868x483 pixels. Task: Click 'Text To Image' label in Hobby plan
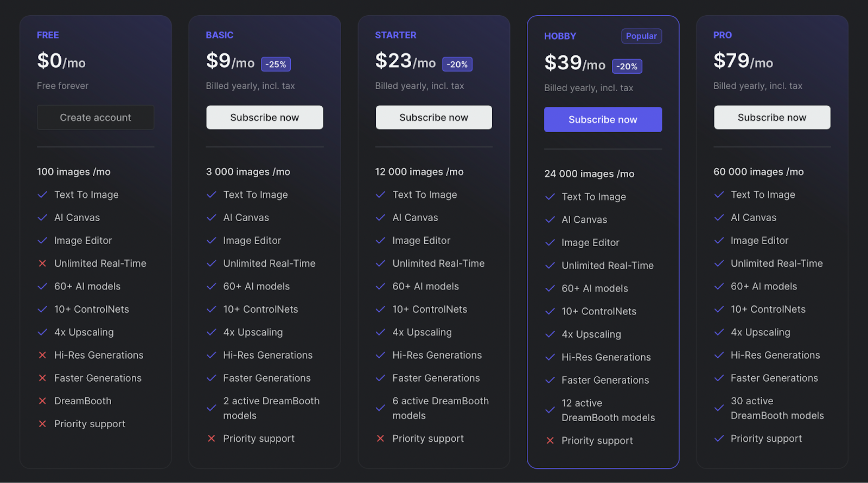tap(594, 197)
